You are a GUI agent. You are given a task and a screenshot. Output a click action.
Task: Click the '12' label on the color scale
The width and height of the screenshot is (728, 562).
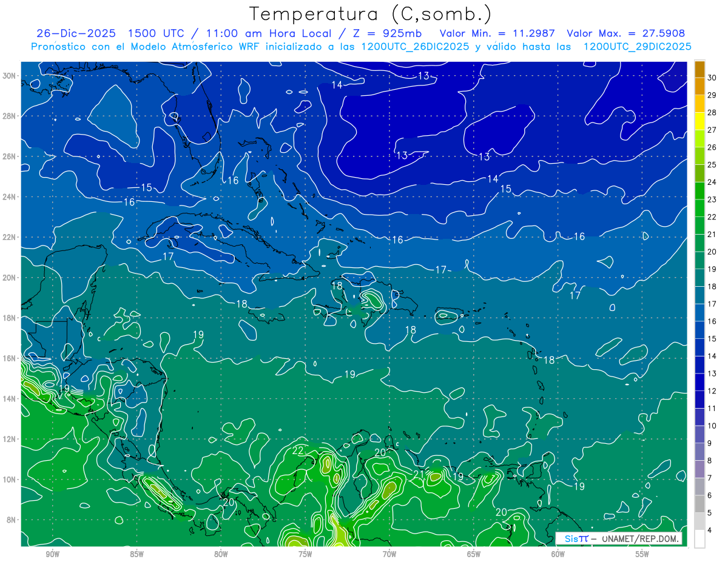[712, 391]
